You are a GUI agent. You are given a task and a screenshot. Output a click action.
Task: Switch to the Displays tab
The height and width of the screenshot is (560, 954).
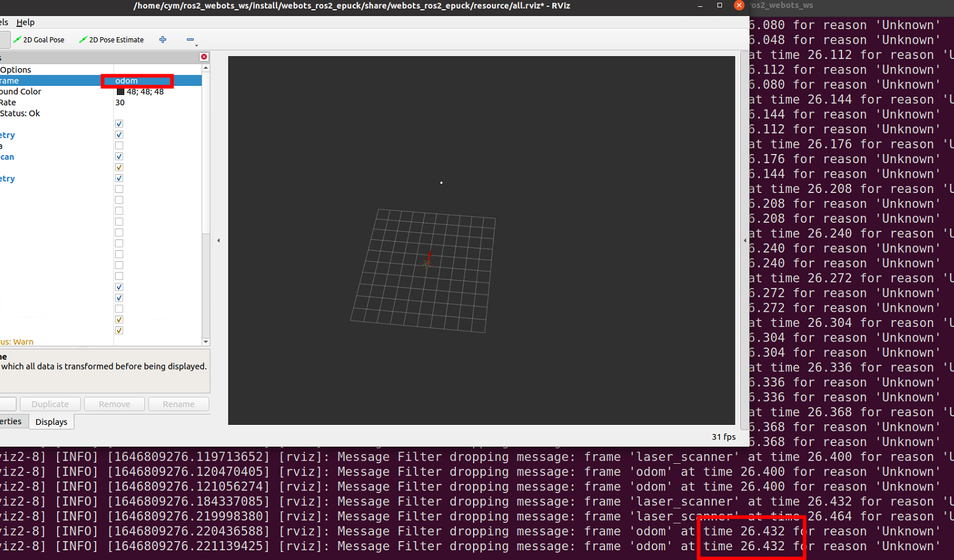coord(51,422)
